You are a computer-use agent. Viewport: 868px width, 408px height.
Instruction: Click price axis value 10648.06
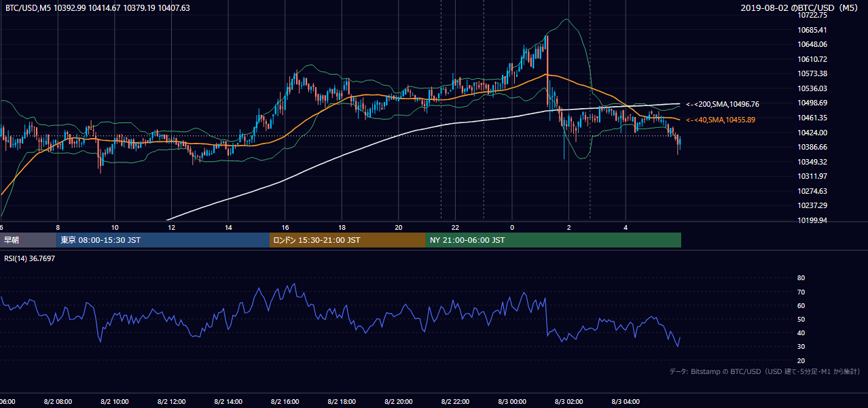(x=813, y=44)
